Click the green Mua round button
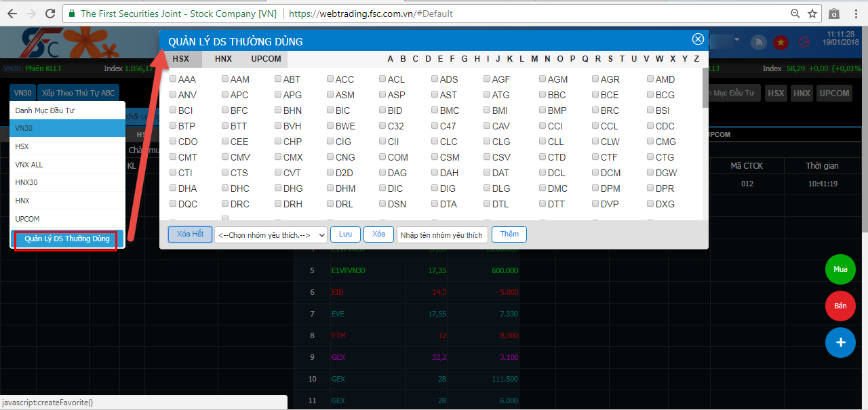 pos(840,269)
